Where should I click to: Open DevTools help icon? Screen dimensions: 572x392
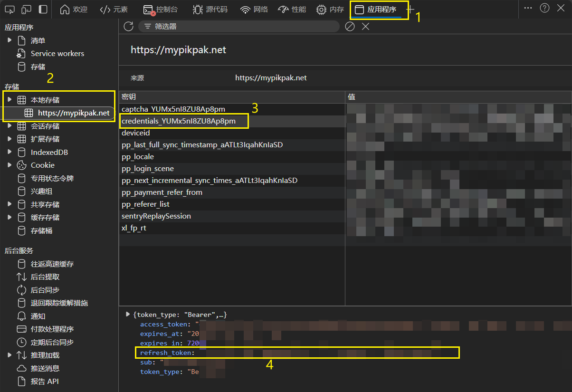point(544,8)
